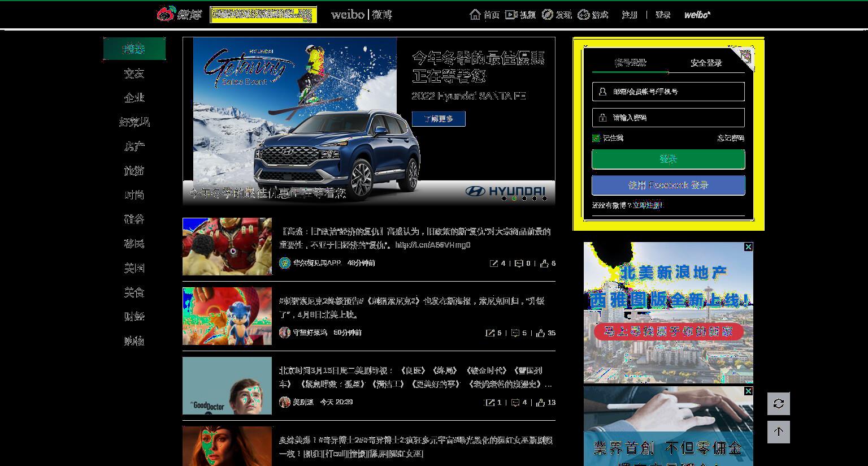Click the green 登录 login button
The image size is (868, 466).
pyautogui.click(x=669, y=159)
